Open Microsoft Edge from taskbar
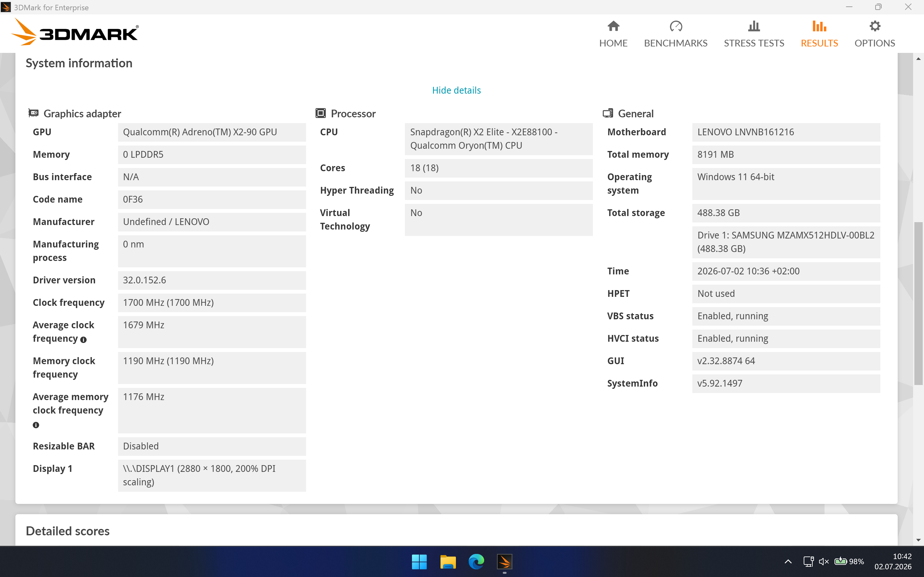The width and height of the screenshot is (924, 577). point(476,561)
